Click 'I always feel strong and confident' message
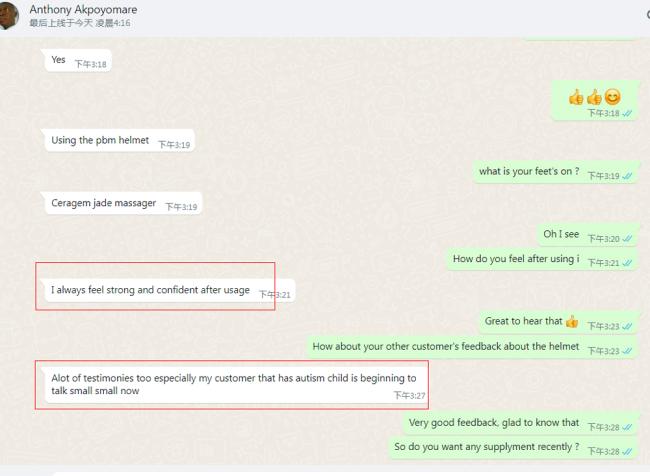Viewport: 650px width, 476px height. coord(169,290)
